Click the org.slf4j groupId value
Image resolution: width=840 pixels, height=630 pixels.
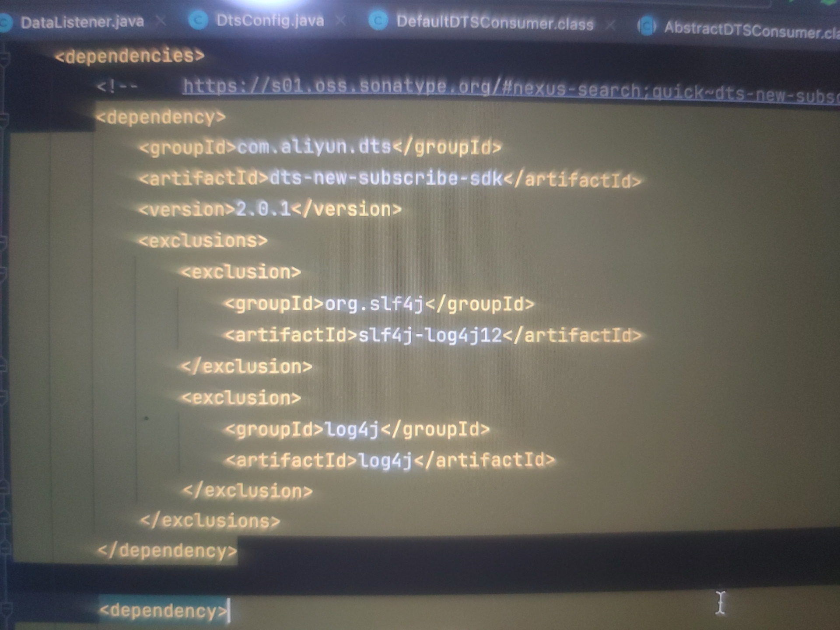point(374,304)
